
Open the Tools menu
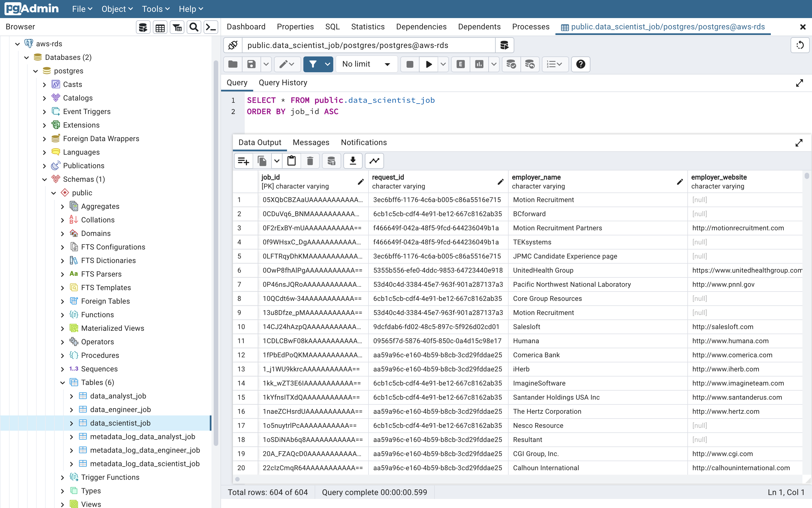point(156,9)
